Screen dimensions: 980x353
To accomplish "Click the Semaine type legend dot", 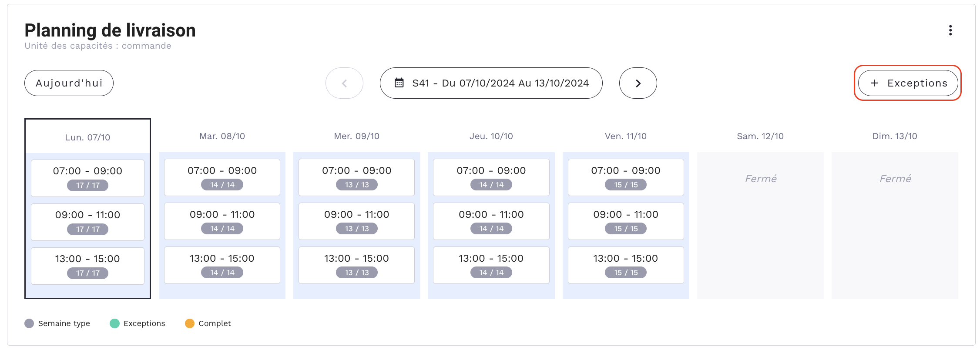I will point(29,323).
